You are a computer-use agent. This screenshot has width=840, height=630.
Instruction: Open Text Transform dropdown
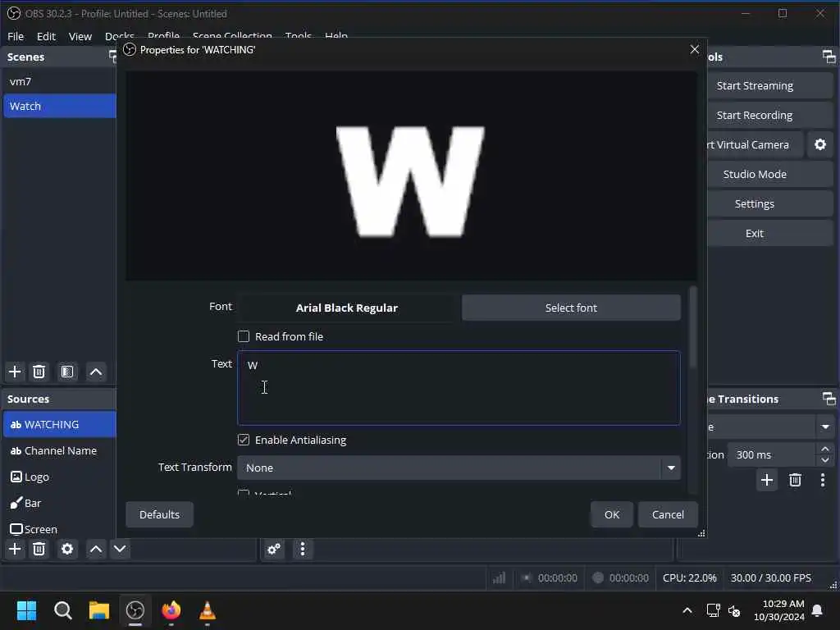pos(459,468)
